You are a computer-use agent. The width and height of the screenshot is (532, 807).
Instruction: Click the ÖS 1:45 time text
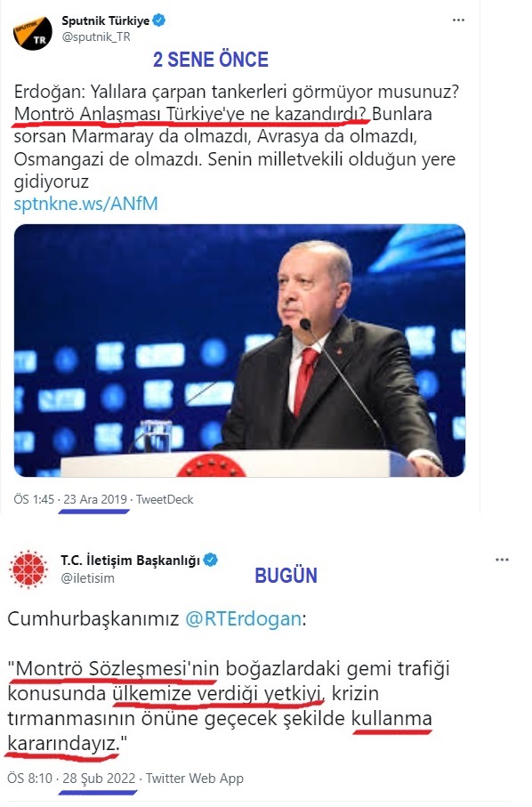click(x=34, y=499)
